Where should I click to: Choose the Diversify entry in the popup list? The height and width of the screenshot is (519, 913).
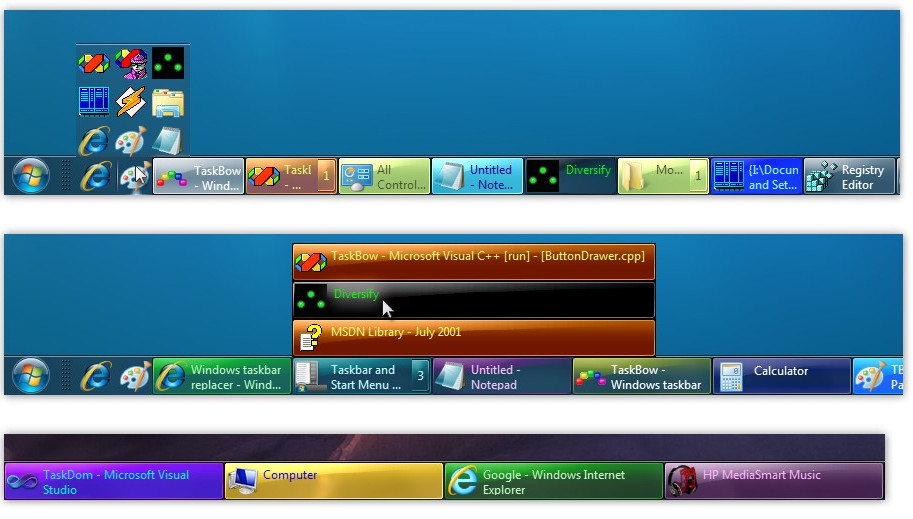pyautogui.click(x=474, y=300)
